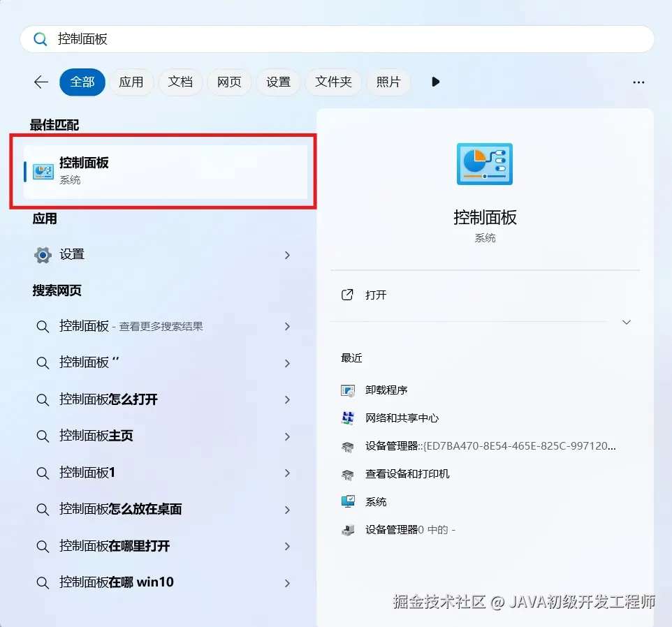Select 控制面板 - 查看更多搜索结果
Image resolution: width=672 pixels, height=627 pixels.
(x=131, y=326)
